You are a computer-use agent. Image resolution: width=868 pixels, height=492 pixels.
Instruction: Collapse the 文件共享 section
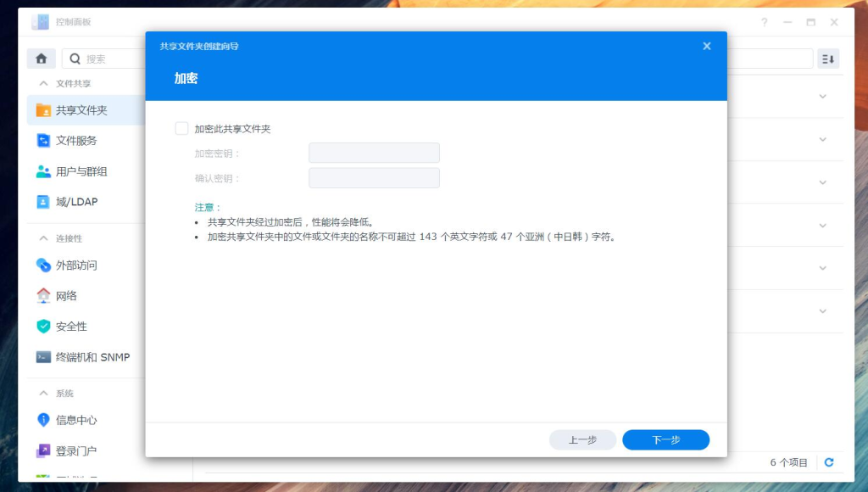pyautogui.click(x=42, y=82)
